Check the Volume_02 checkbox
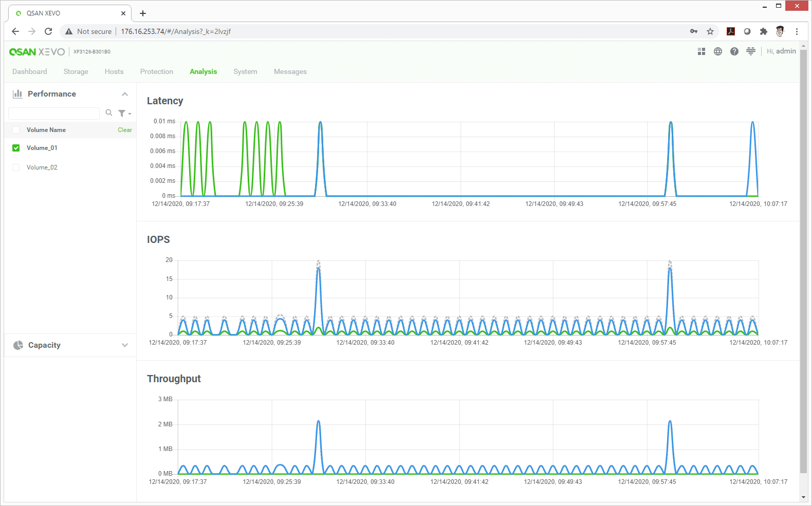812x506 pixels. pos(16,167)
